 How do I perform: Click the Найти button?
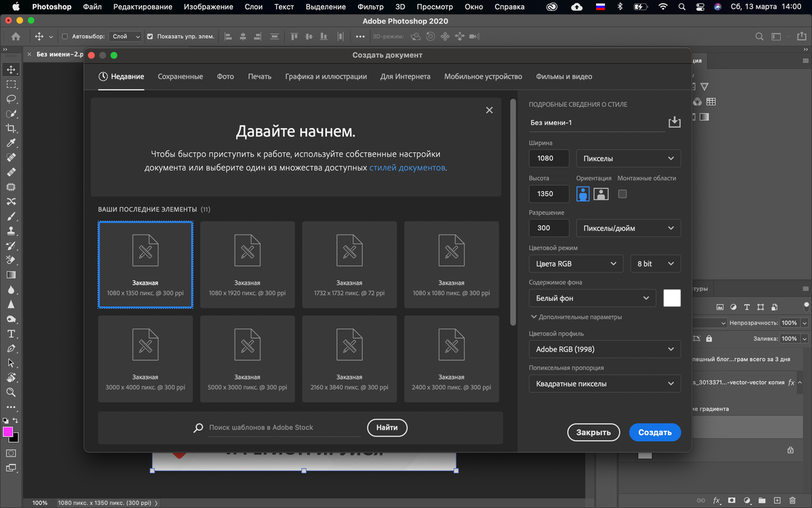[x=387, y=427]
